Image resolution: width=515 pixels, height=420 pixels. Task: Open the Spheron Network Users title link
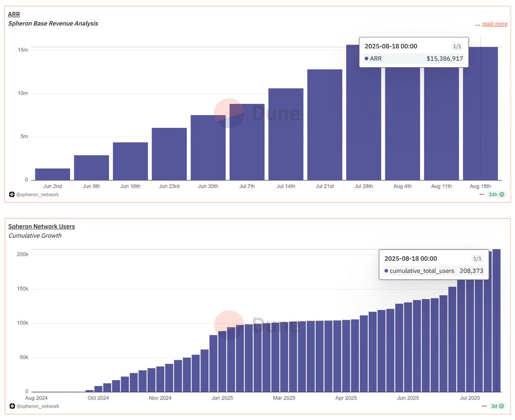coord(42,226)
